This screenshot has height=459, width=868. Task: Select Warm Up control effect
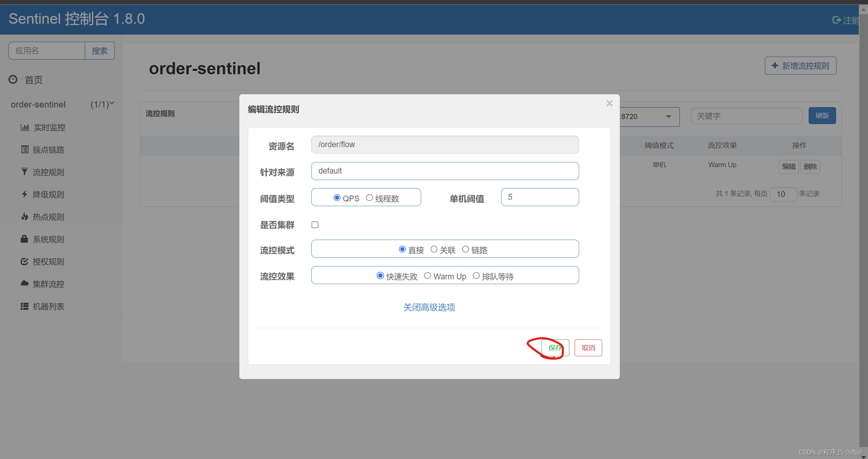(428, 276)
